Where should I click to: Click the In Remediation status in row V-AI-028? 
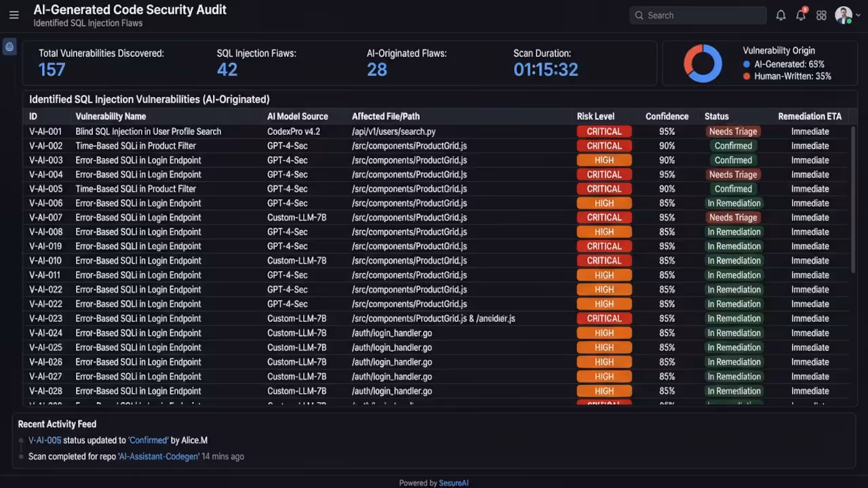[x=734, y=391]
